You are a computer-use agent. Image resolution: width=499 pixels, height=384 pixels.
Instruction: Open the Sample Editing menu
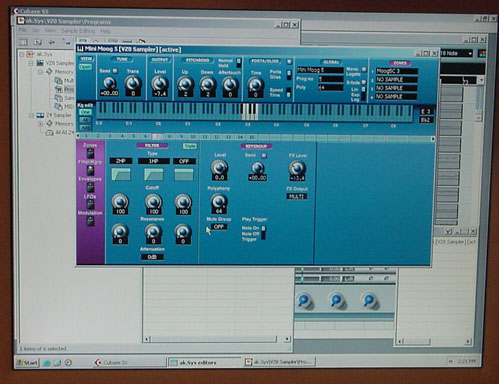coord(78,31)
